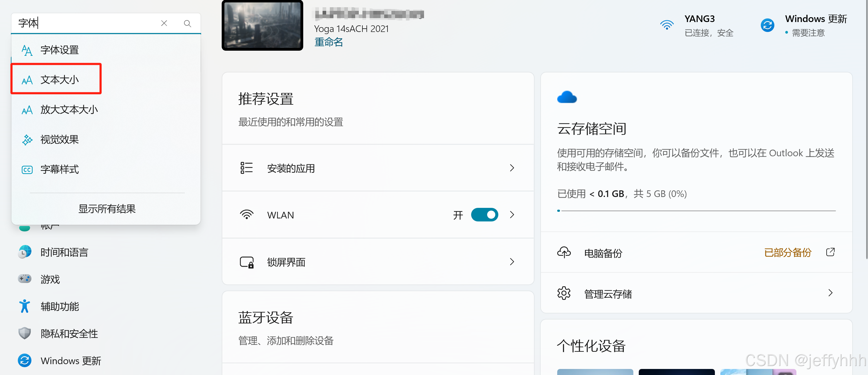Click the desktop wallpaper thumbnail preview
This screenshot has width=868, height=375.
(x=262, y=25)
